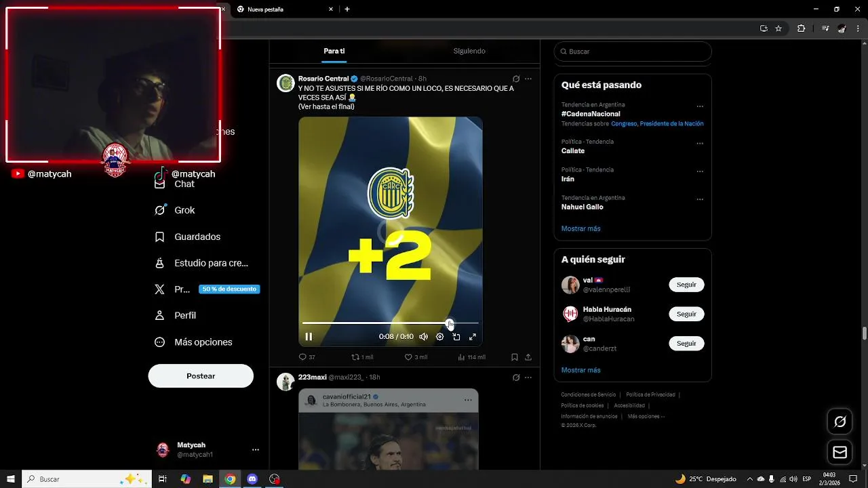Image resolution: width=868 pixels, height=488 pixels.
Task: Bookmark this page with star icon
Action: tap(778, 28)
